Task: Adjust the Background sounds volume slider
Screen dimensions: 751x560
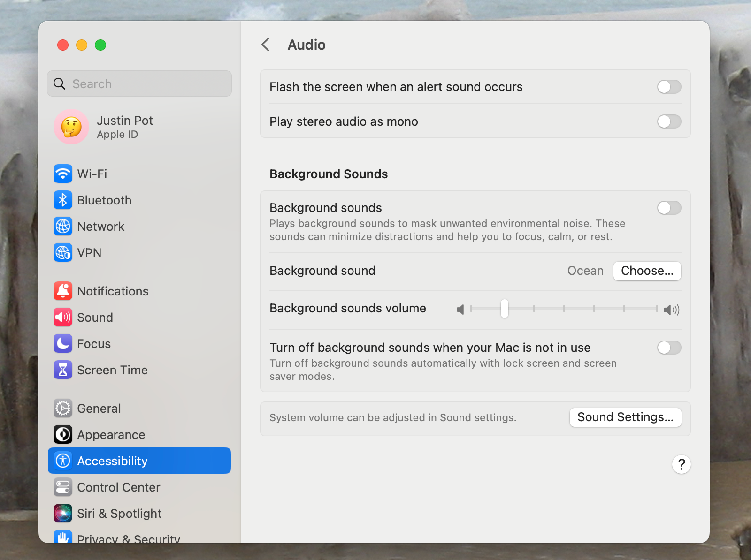Action: click(x=505, y=309)
